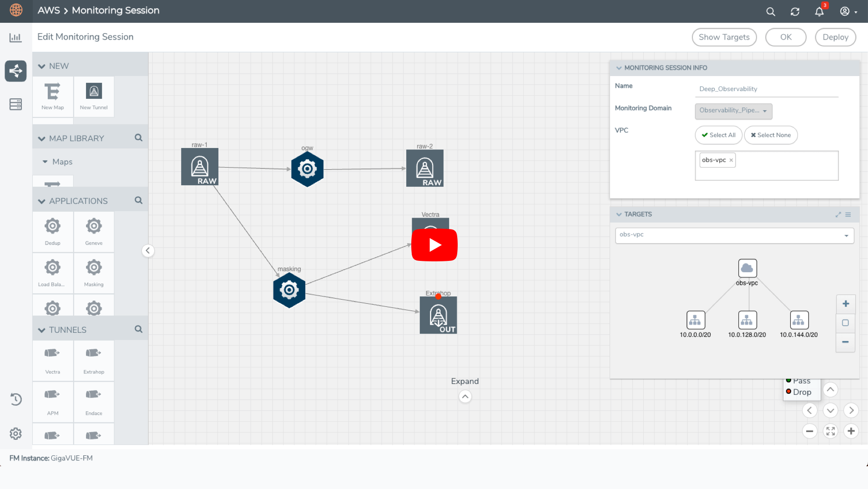Image resolution: width=868 pixels, height=489 pixels.
Task: Click Select None VPC button
Action: (x=771, y=135)
